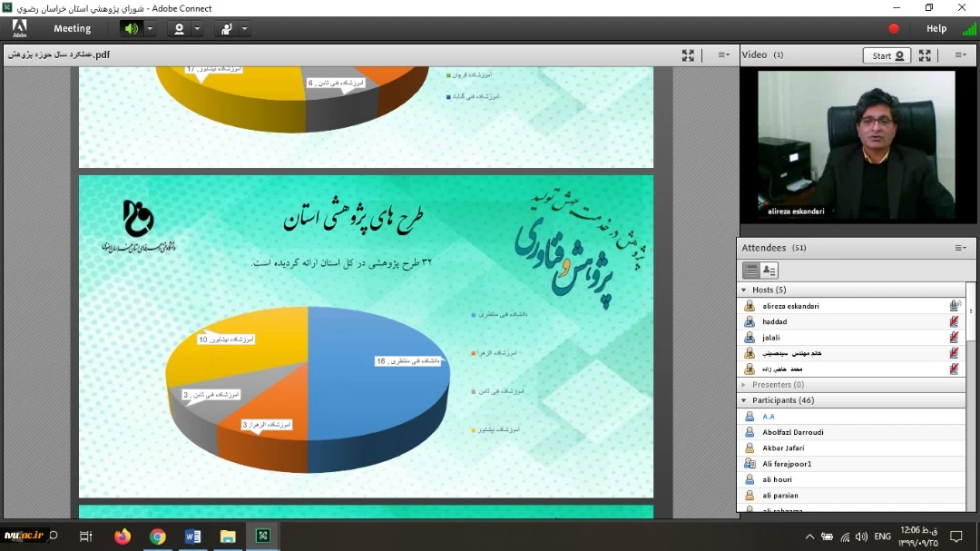
Task: Expand the Presenters (0) group
Action: tap(744, 385)
